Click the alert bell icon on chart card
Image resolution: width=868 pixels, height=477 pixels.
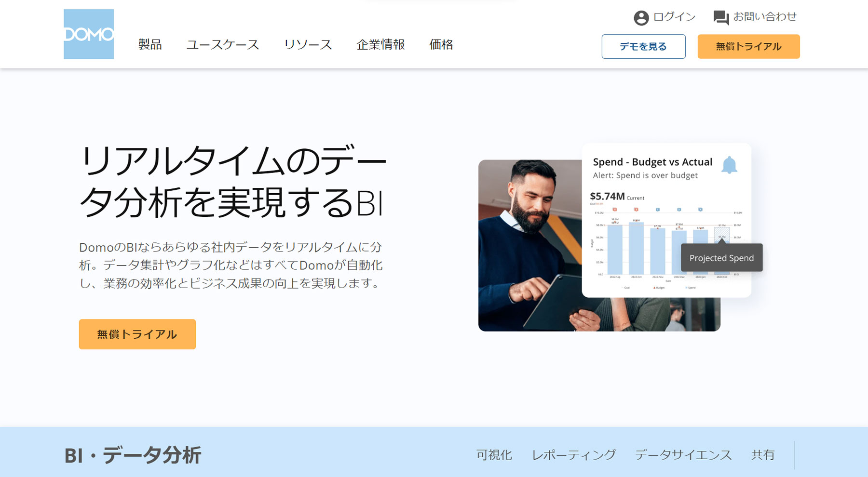[x=729, y=165]
